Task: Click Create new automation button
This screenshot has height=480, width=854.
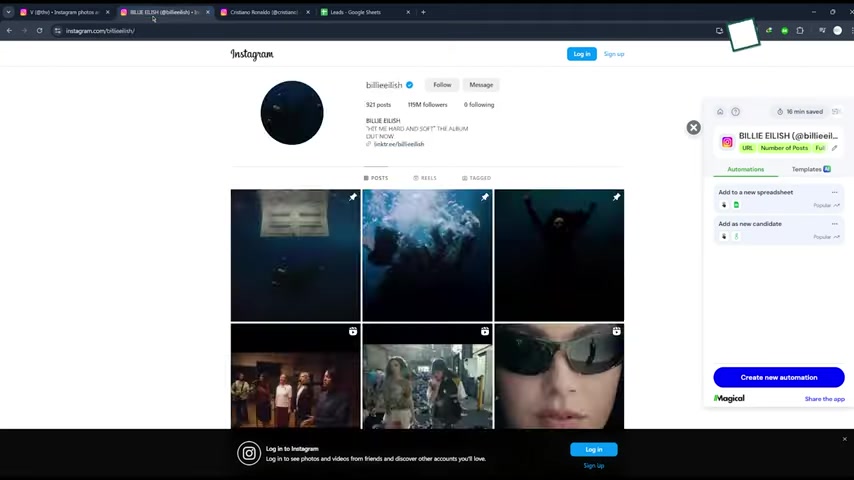Action: pyautogui.click(x=779, y=377)
